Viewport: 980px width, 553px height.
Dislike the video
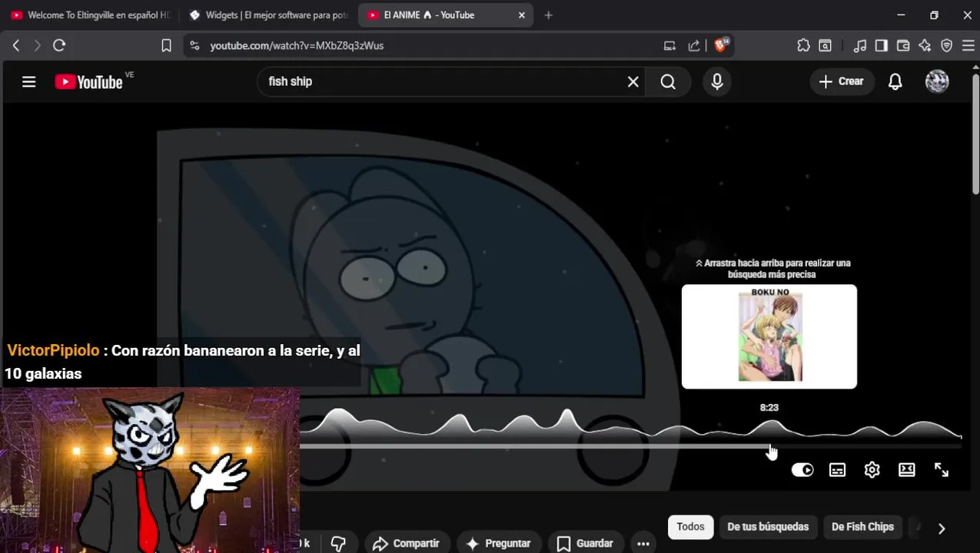click(338, 544)
